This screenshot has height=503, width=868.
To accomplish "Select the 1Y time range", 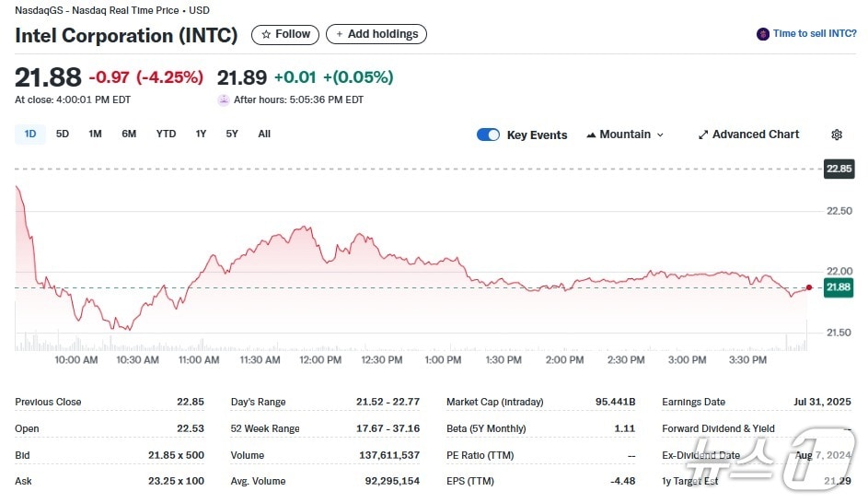I will (x=201, y=134).
